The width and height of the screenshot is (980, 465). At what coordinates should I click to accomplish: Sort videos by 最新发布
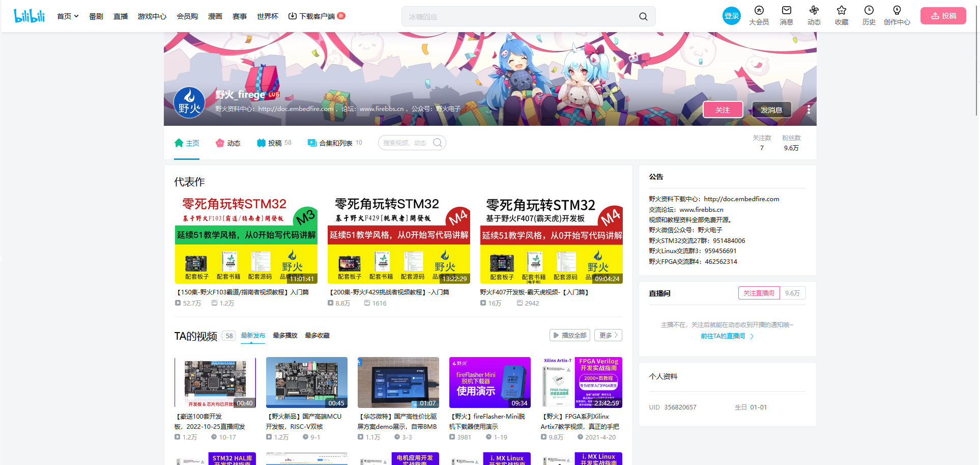[253, 336]
